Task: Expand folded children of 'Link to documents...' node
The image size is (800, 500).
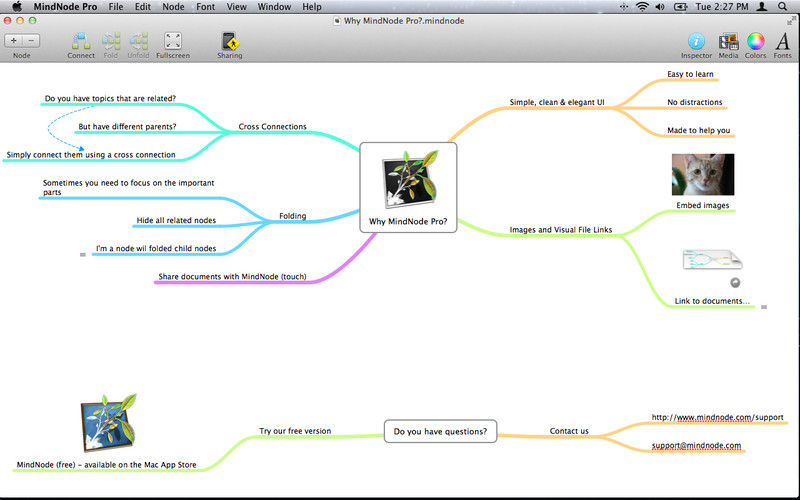Action: tap(764, 307)
